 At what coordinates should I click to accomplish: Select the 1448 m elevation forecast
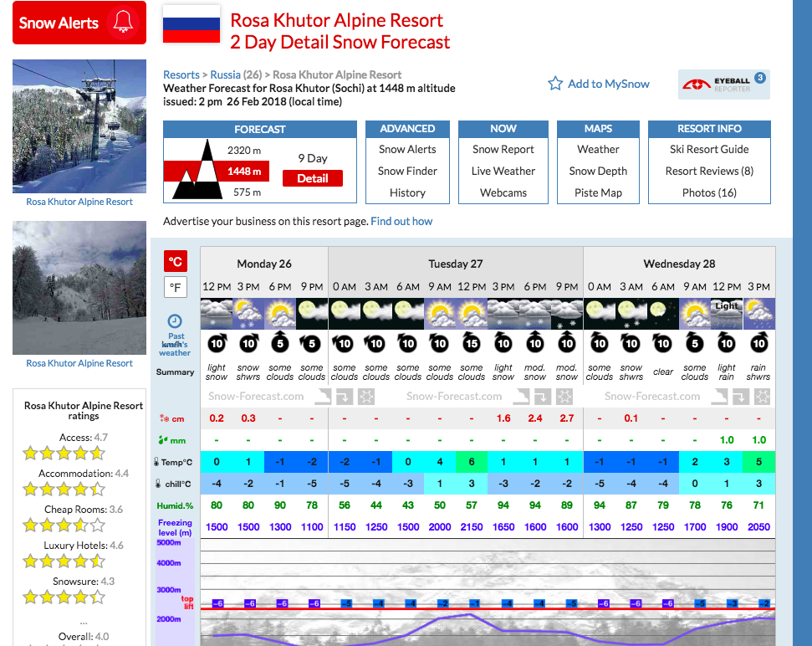pos(244,171)
